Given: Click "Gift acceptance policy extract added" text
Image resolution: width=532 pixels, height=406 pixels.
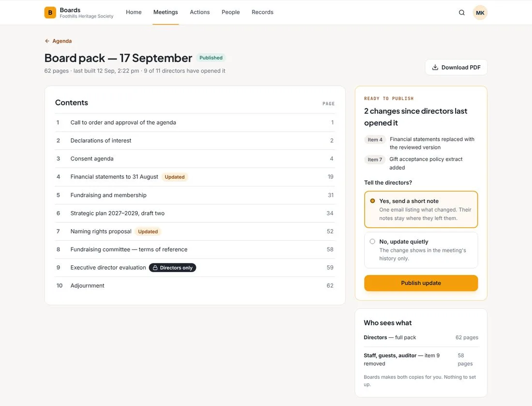Looking at the screenshot, I should 426,163.
